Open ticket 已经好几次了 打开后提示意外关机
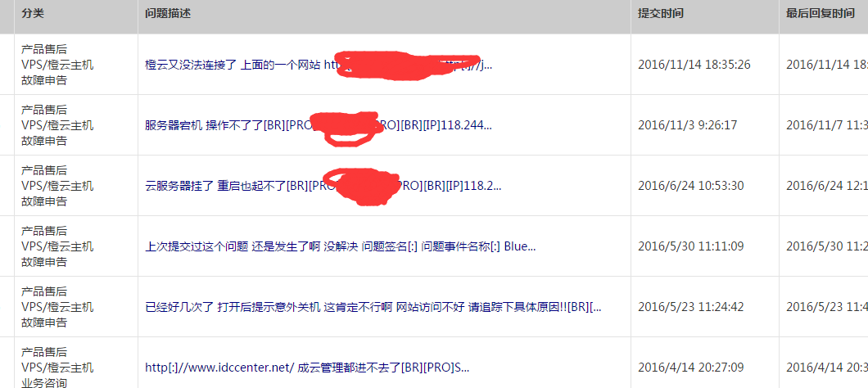 click(x=373, y=307)
